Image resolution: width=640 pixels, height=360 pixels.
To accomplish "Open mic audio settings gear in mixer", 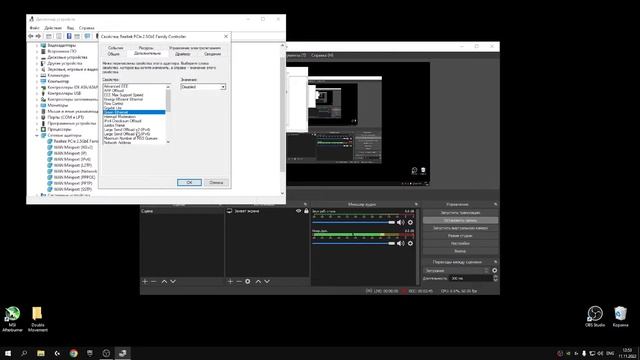I will pos(410,243).
